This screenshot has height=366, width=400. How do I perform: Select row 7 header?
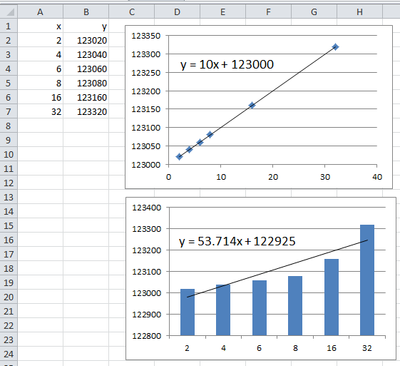(9, 111)
